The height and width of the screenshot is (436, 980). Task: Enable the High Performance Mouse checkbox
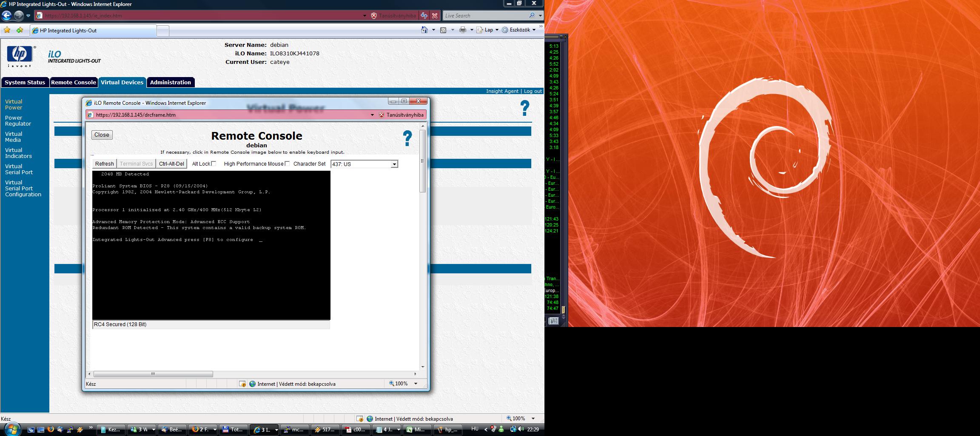[x=287, y=163]
